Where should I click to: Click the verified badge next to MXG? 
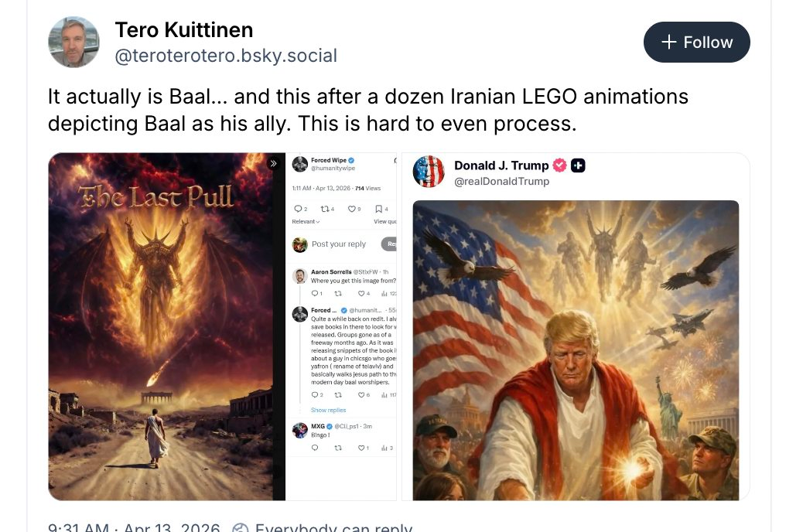click(330, 427)
